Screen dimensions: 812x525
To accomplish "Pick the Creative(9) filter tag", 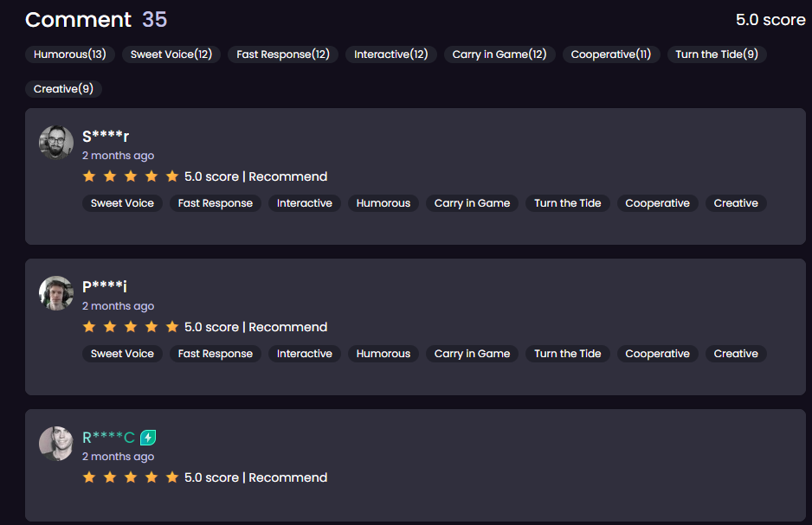I will tap(64, 89).
